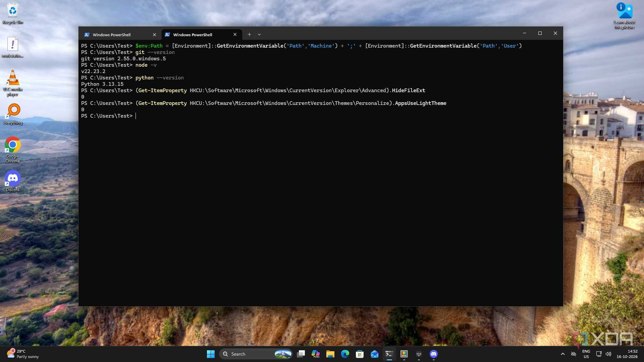This screenshot has height=362, width=644.
Task: Switch to the first Windows PowerShell tab
Action: (x=120, y=35)
